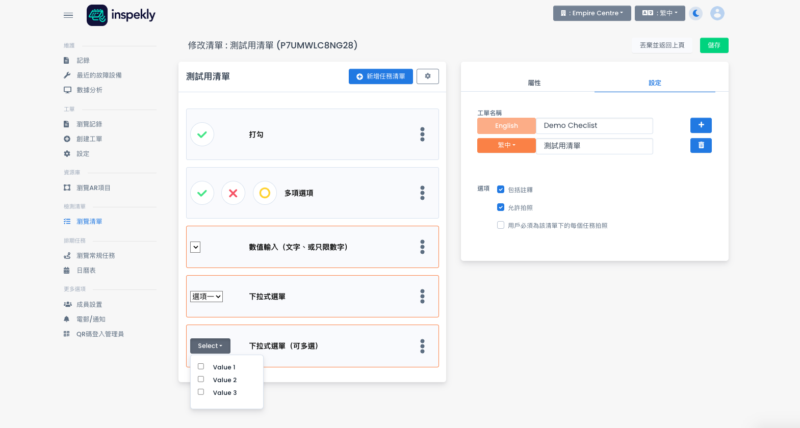Open three-dot menu for 多項選項 task
The image size is (800, 428).
tap(422, 193)
